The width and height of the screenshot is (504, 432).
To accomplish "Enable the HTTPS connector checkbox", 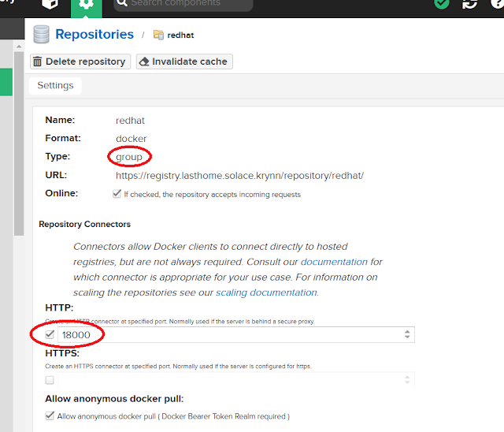I will (50, 380).
